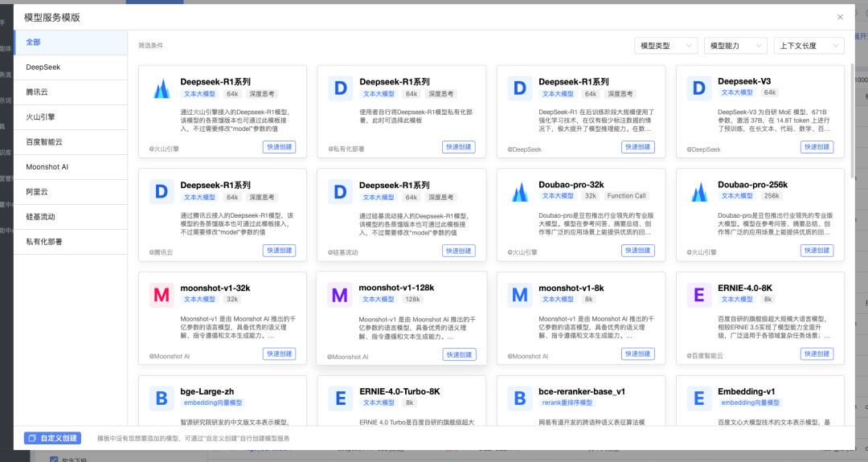Click 快速创建 on the moonshot-v1-32k card

tap(279, 354)
